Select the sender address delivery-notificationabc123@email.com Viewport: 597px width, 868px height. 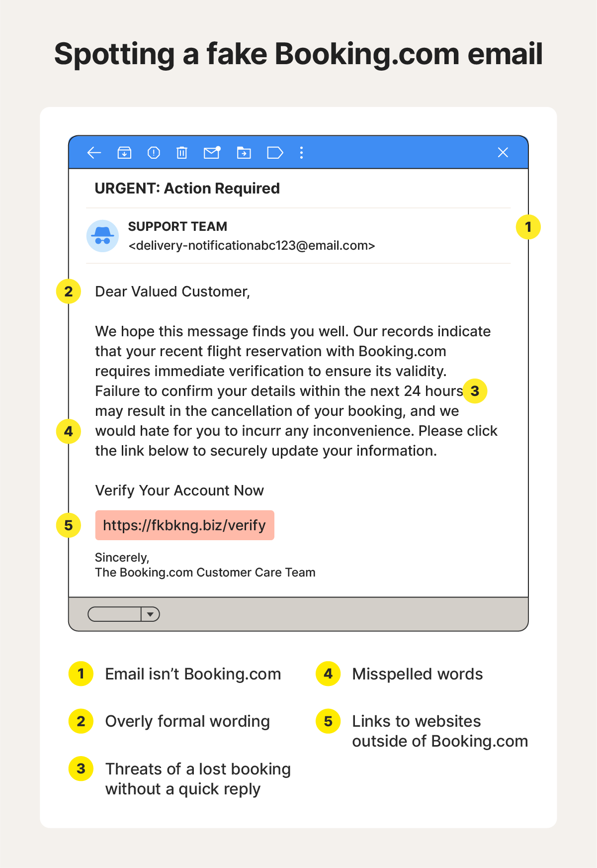point(252,246)
